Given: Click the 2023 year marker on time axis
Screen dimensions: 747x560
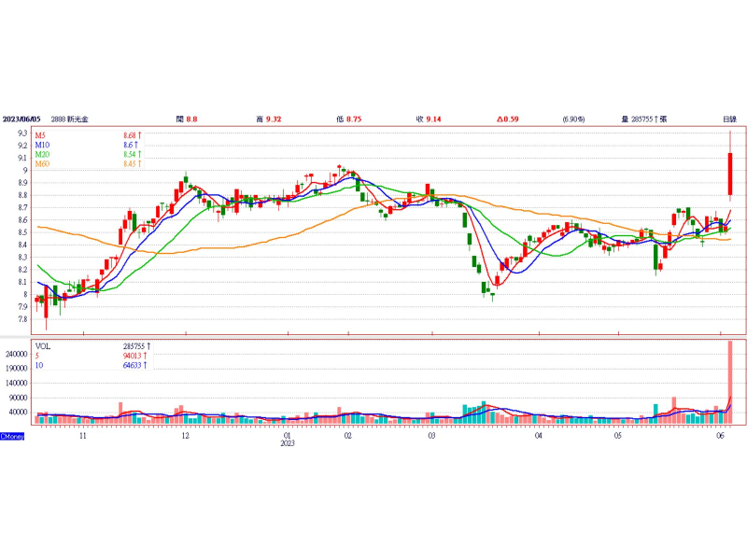Looking at the screenshot, I should pyautogui.click(x=288, y=444).
